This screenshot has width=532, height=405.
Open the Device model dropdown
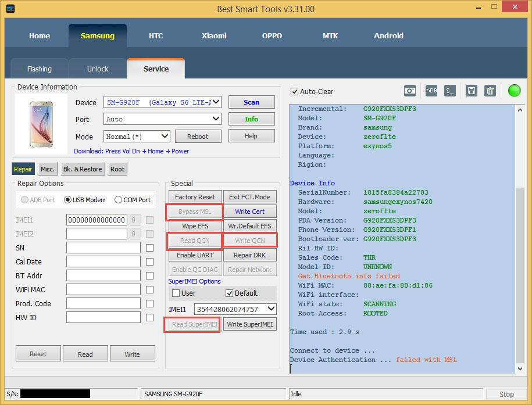click(x=162, y=102)
